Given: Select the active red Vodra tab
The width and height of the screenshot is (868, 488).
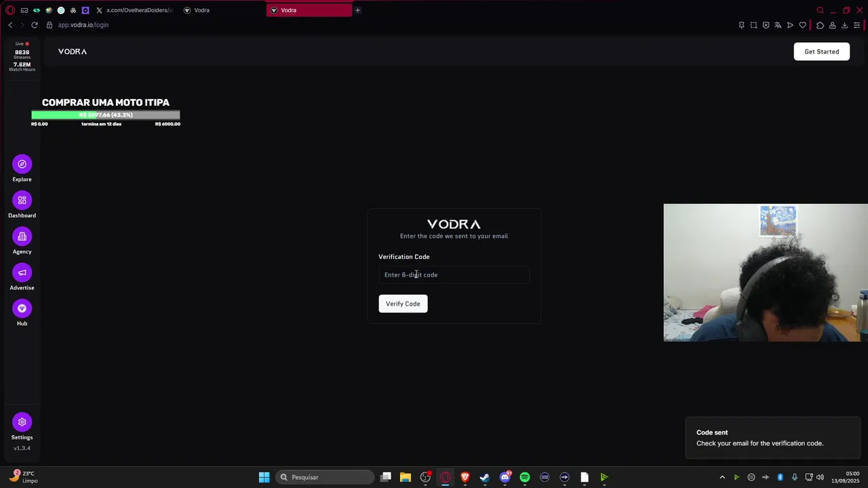Looking at the screenshot, I should tap(309, 10).
